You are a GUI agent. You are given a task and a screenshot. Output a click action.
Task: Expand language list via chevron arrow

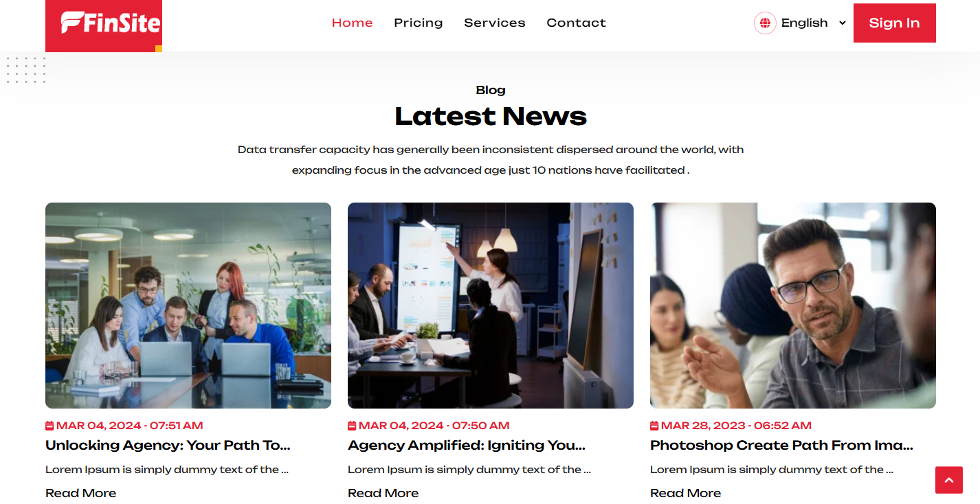point(842,23)
